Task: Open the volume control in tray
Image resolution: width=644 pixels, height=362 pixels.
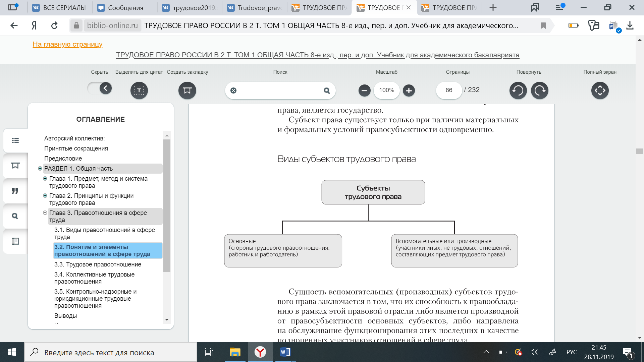Action: [534, 352]
